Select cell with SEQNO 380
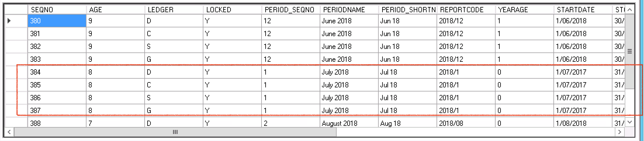Screen dimensions: 644x141 click(57, 21)
